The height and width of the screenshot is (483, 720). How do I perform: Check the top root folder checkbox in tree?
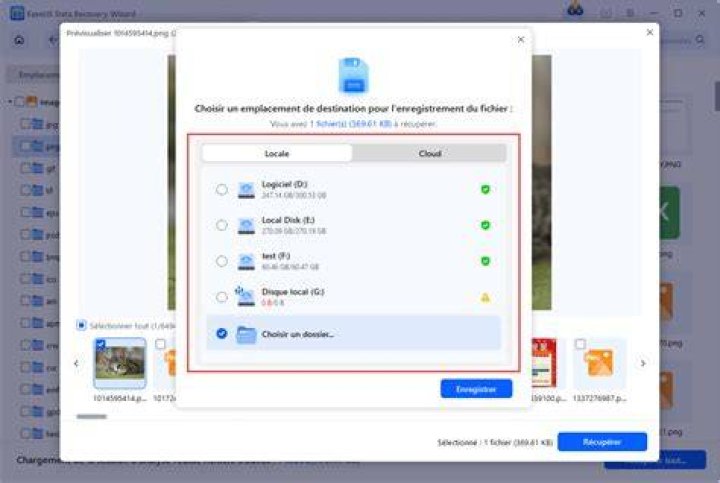coord(20,101)
